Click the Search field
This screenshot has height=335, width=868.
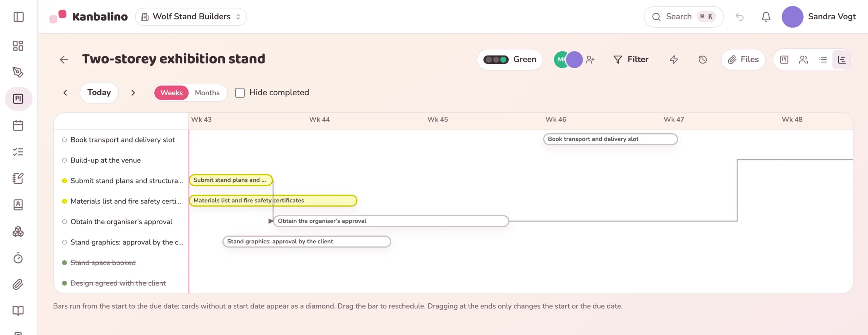[x=684, y=17]
